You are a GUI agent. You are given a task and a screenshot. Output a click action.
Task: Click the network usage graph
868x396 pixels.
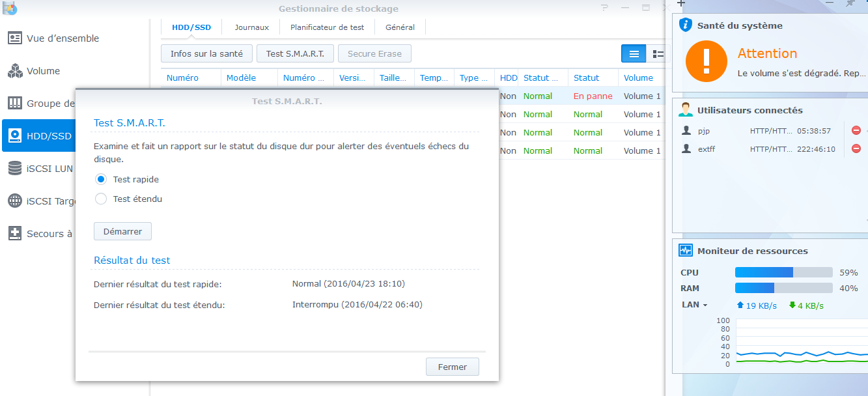pos(802,343)
